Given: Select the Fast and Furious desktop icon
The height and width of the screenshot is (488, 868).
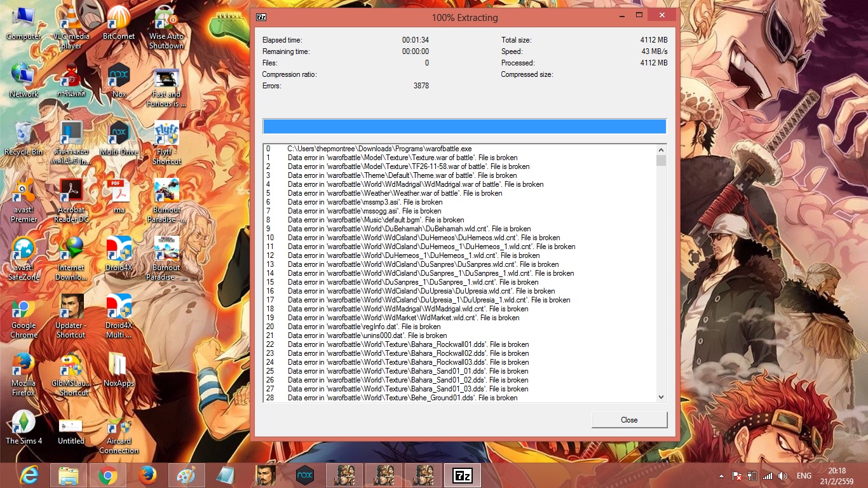Looking at the screenshot, I should pos(168,87).
